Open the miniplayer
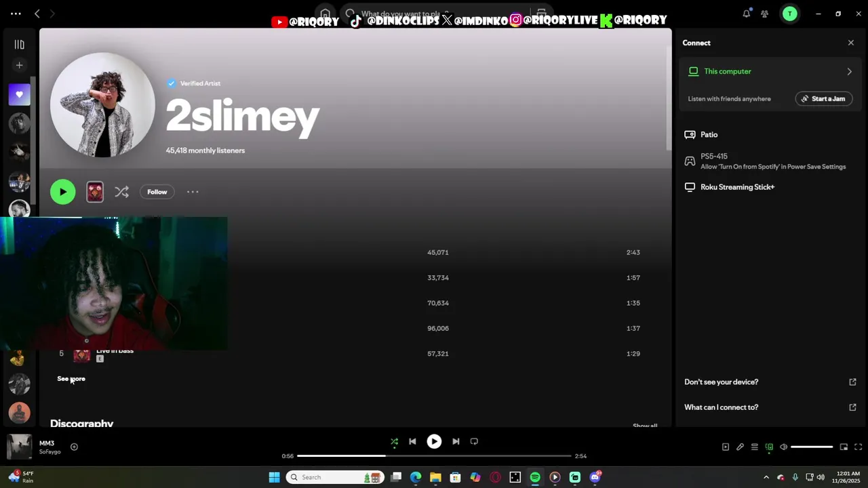Screen dimensions: 868x488 coord(844,447)
